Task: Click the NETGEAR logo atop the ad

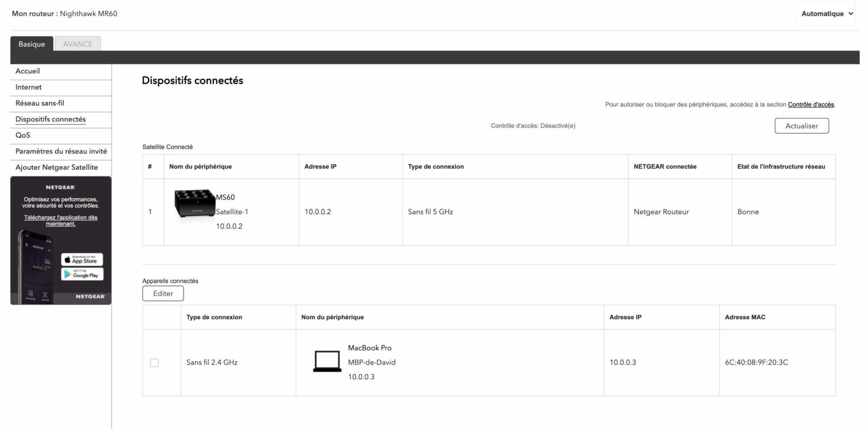Action: (x=61, y=187)
